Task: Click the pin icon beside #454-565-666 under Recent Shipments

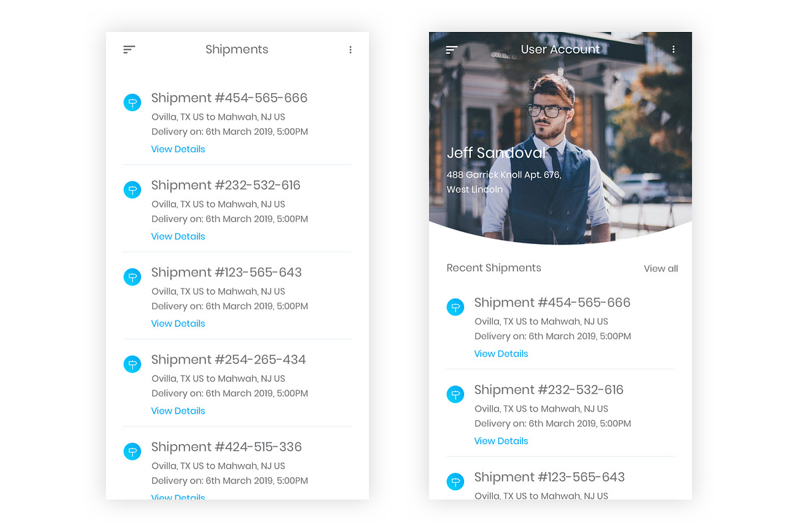Action: click(456, 307)
